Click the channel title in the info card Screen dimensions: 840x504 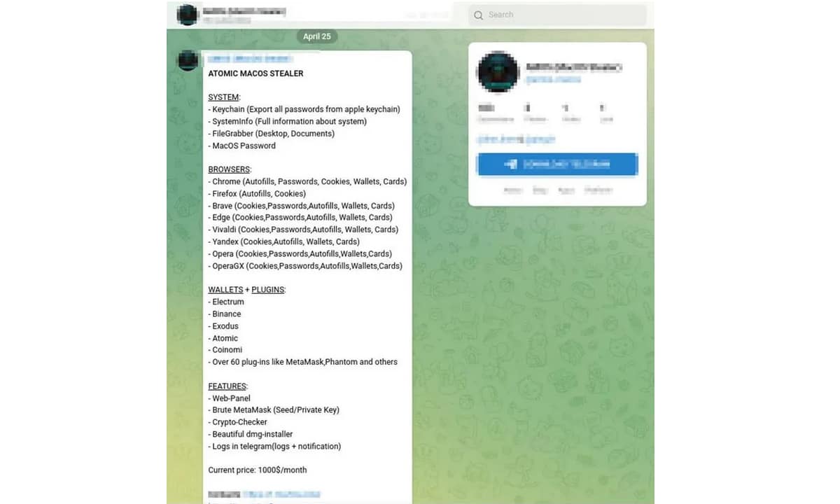point(574,68)
